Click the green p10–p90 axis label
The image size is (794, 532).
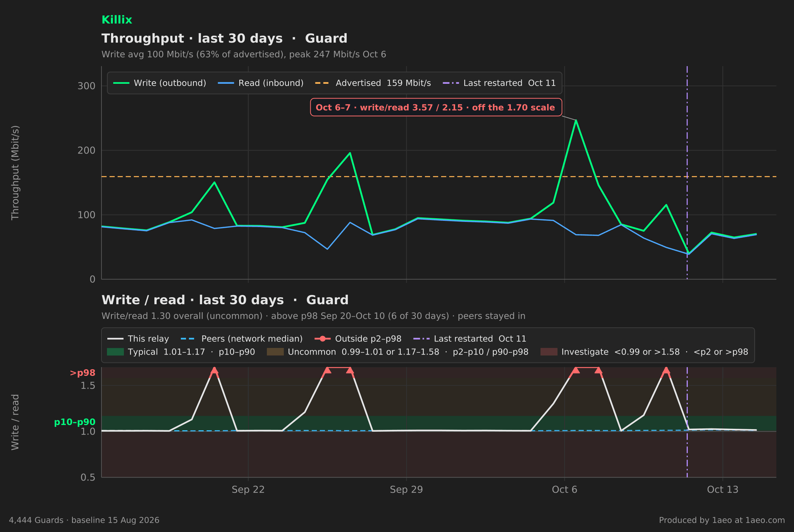tap(75, 422)
